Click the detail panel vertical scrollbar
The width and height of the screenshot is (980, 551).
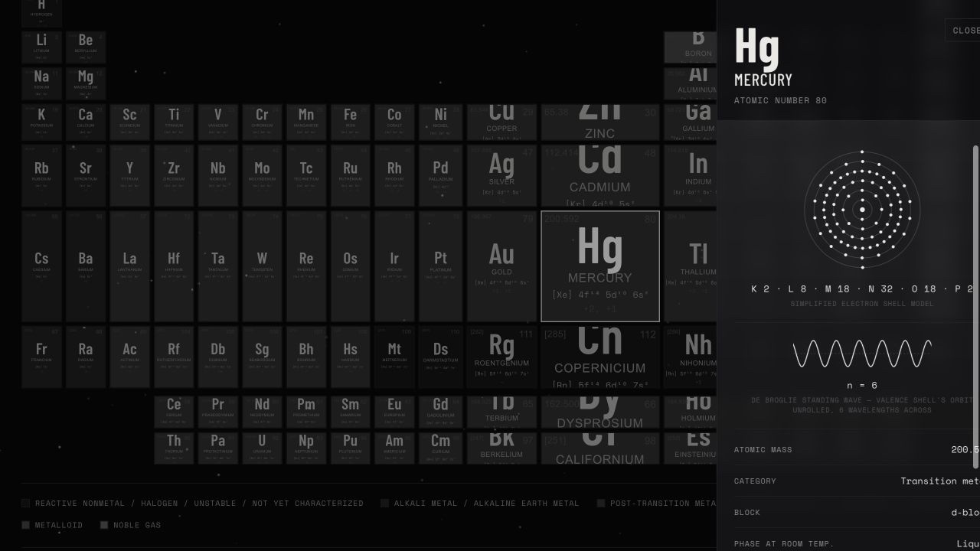pyautogui.click(x=975, y=306)
